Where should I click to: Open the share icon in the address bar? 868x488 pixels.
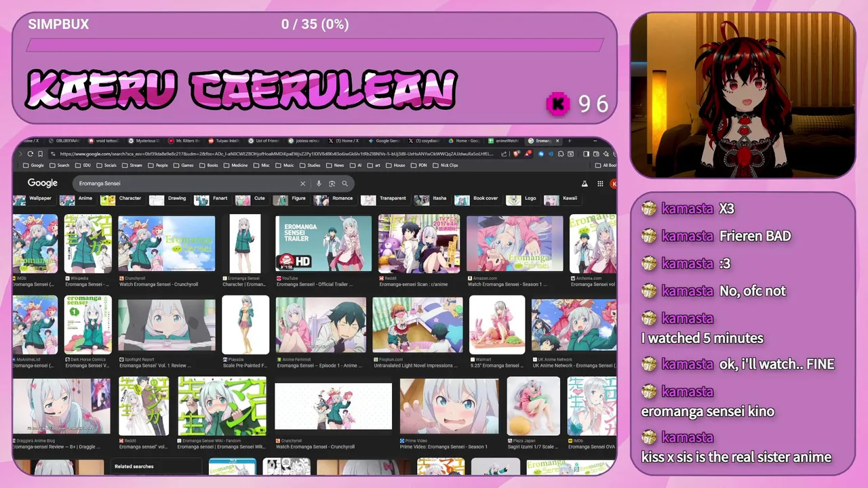(x=504, y=154)
